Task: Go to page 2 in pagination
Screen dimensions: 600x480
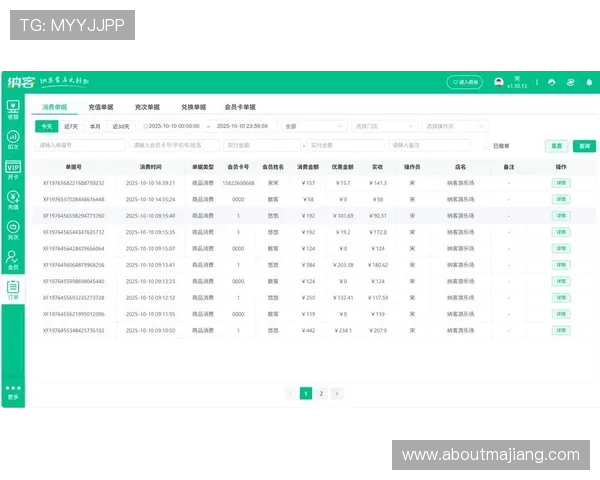Action: click(x=321, y=394)
